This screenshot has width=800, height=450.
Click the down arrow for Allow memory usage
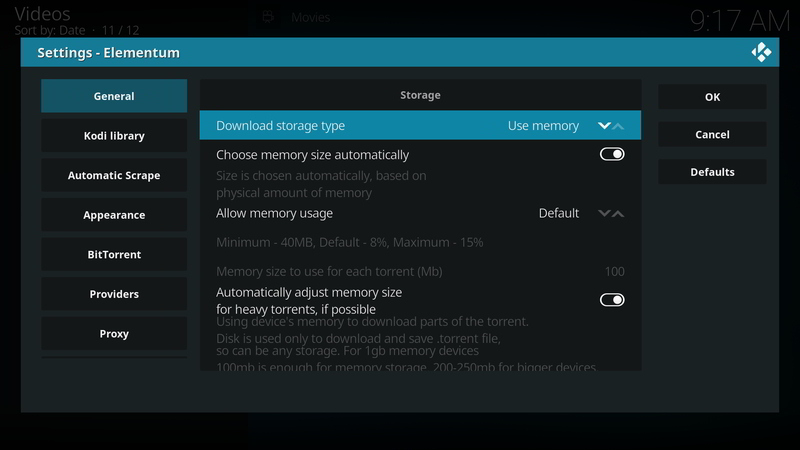pyautogui.click(x=604, y=213)
